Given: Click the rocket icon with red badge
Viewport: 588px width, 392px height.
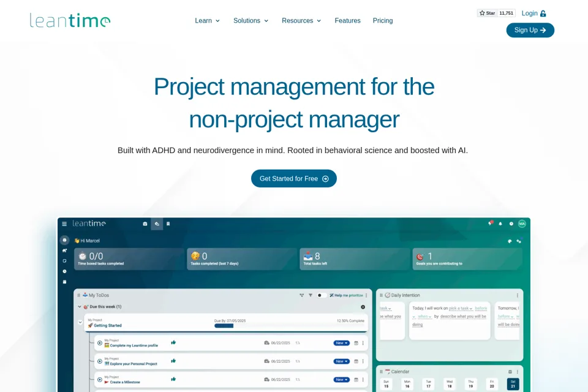Looking at the screenshot, I should click(490, 223).
